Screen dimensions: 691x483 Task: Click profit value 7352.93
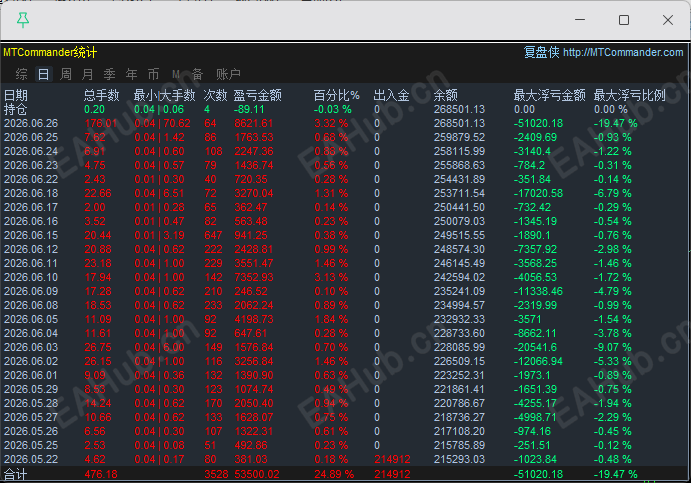pos(253,277)
